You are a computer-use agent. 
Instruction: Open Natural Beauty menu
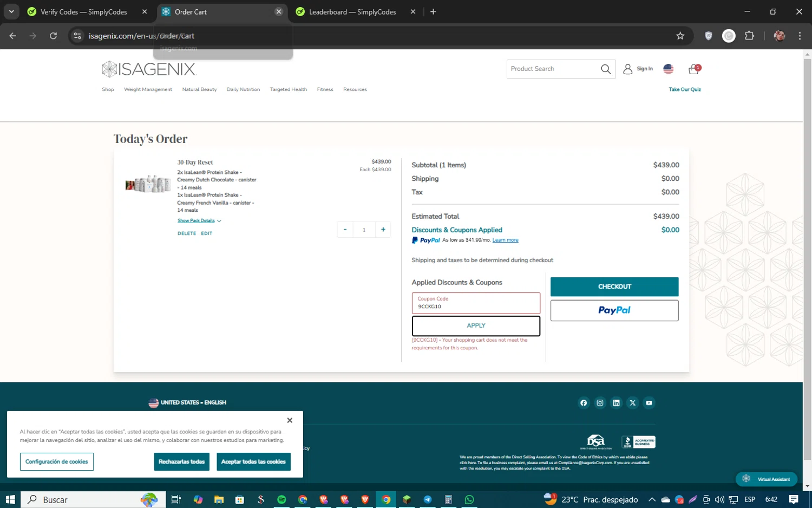tap(199, 89)
